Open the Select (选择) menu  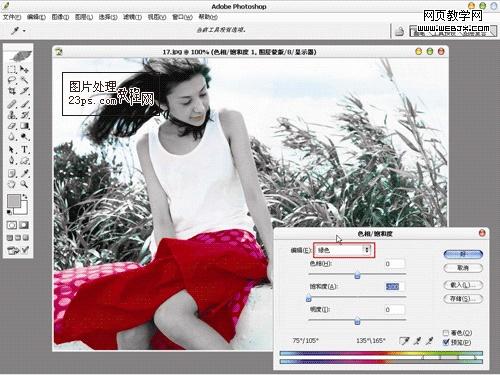click(108, 17)
